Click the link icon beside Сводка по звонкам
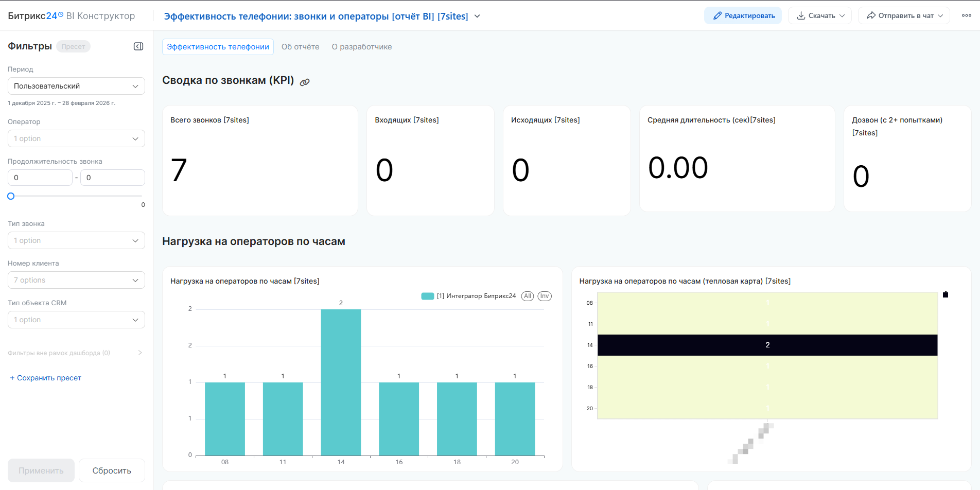Viewport: 980px width, 490px height. (305, 82)
